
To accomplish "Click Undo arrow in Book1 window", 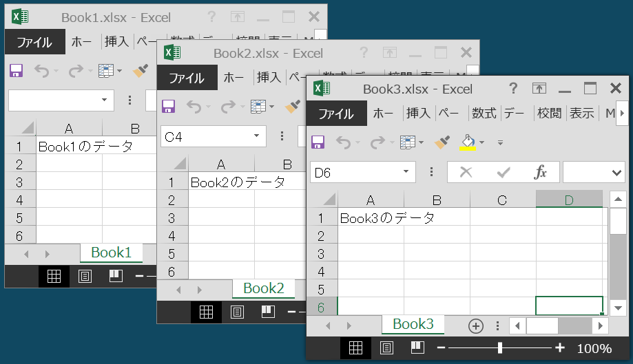I will point(42,71).
